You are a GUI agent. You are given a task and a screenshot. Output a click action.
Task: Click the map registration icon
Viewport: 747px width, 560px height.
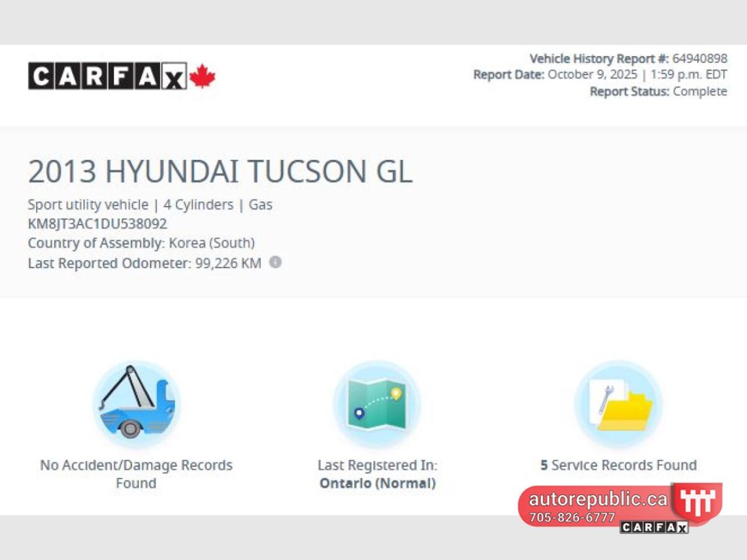pyautogui.click(x=377, y=404)
